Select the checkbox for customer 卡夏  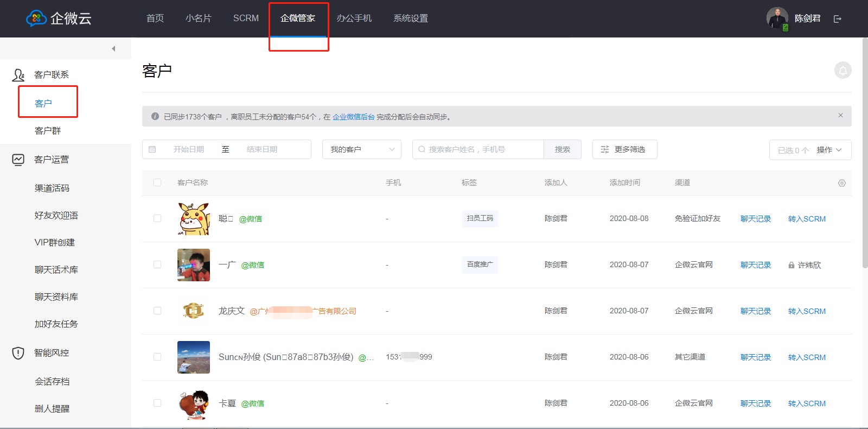[157, 403]
